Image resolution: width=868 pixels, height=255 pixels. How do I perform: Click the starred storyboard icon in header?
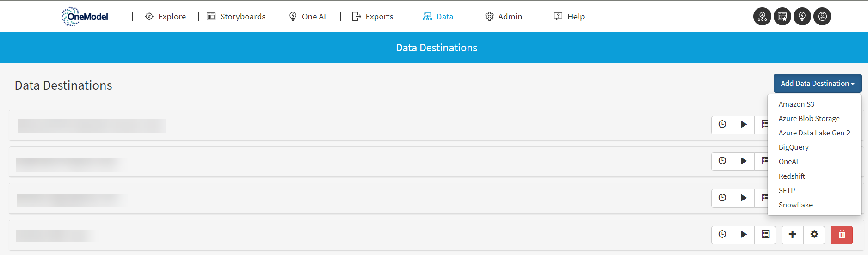click(x=782, y=17)
